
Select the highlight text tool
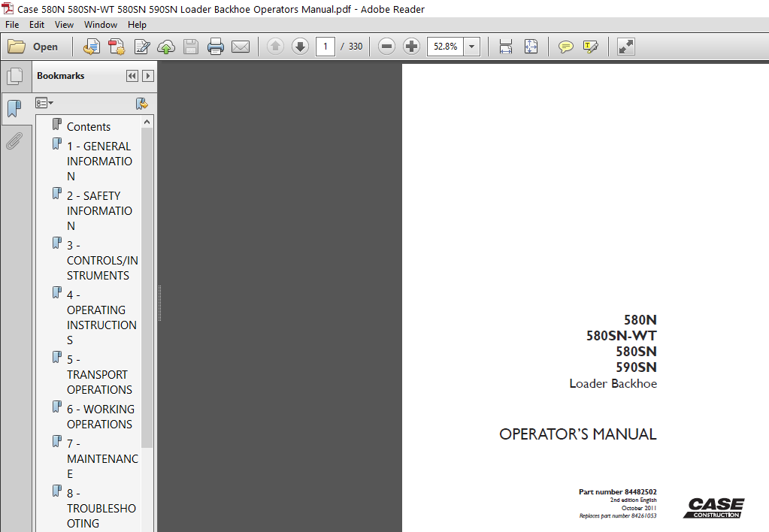pos(591,47)
